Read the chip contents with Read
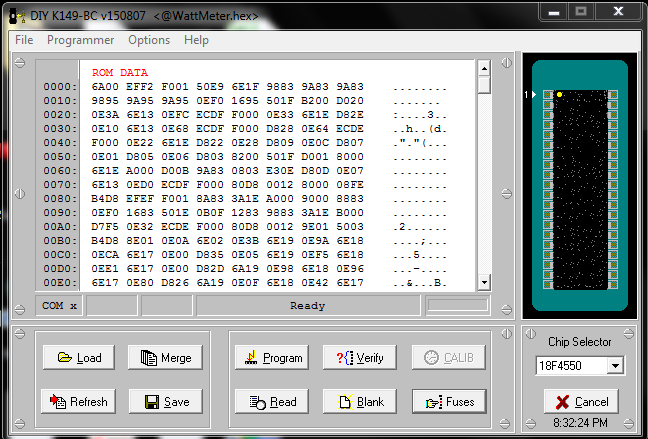 [271, 401]
